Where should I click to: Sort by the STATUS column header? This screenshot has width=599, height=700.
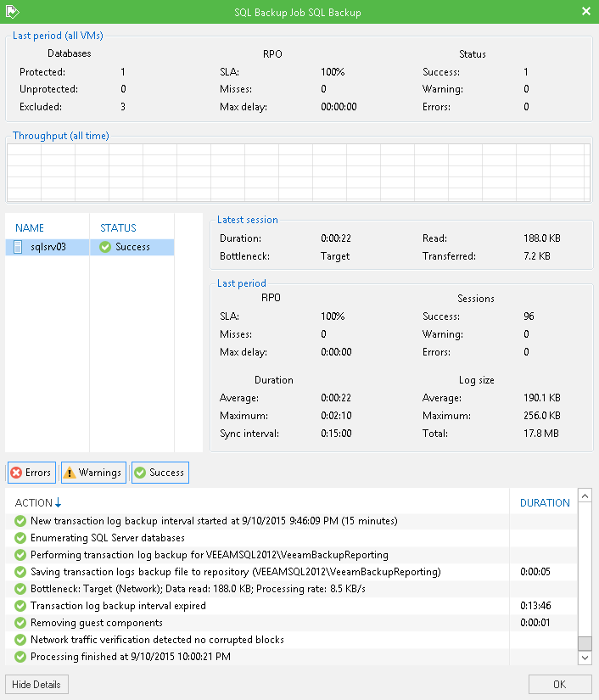click(118, 227)
